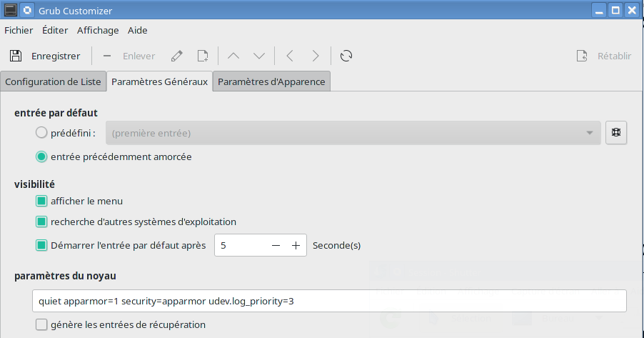Toggle the afficher le menu checkbox
Image resolution: width=644 pixels, height=338 pixels.
(41, 201)
